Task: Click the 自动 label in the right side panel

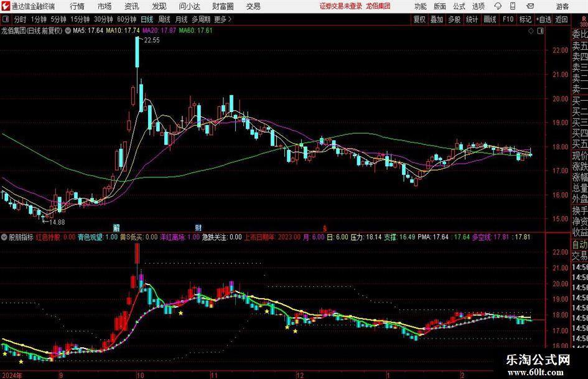Action: [x=580, y=245]
